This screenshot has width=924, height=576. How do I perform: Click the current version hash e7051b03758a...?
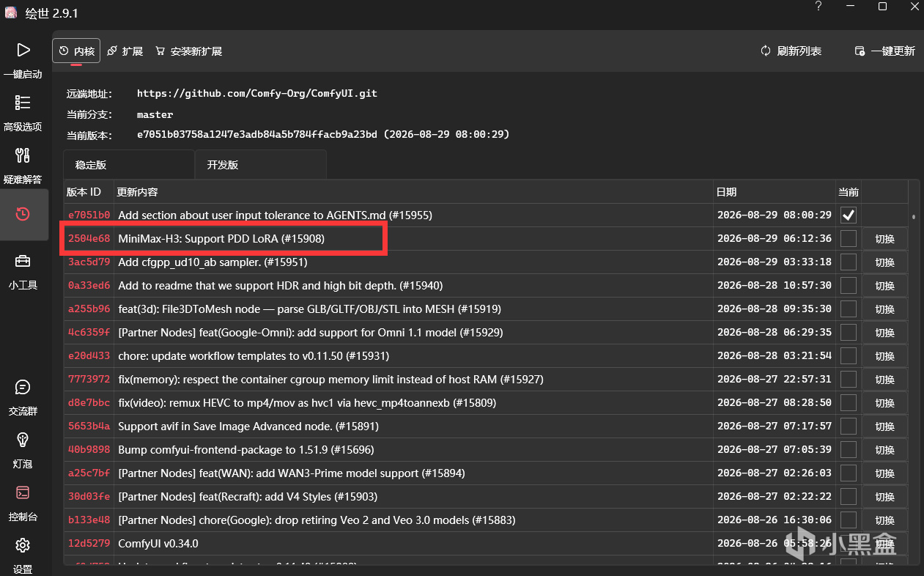tap(323, 135)
